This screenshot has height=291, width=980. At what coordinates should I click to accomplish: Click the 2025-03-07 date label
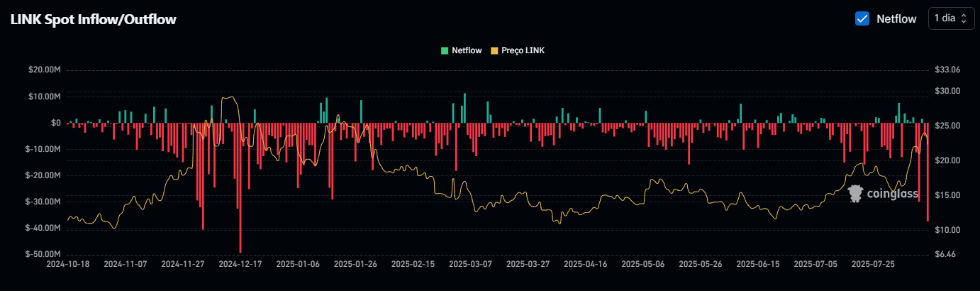471,263
